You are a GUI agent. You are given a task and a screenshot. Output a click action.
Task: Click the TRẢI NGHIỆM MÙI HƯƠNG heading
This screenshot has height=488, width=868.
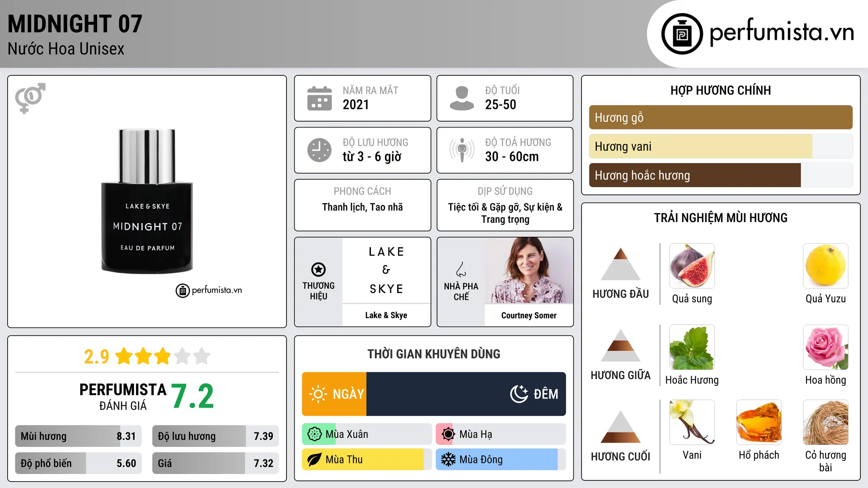721,218
